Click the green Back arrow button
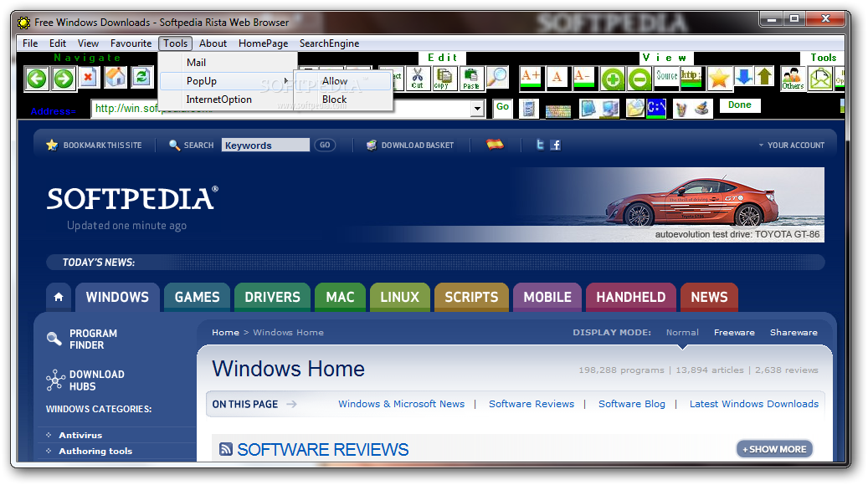This screenshot has height=485, width=868. pyautogui.click(x=37, y=78)
